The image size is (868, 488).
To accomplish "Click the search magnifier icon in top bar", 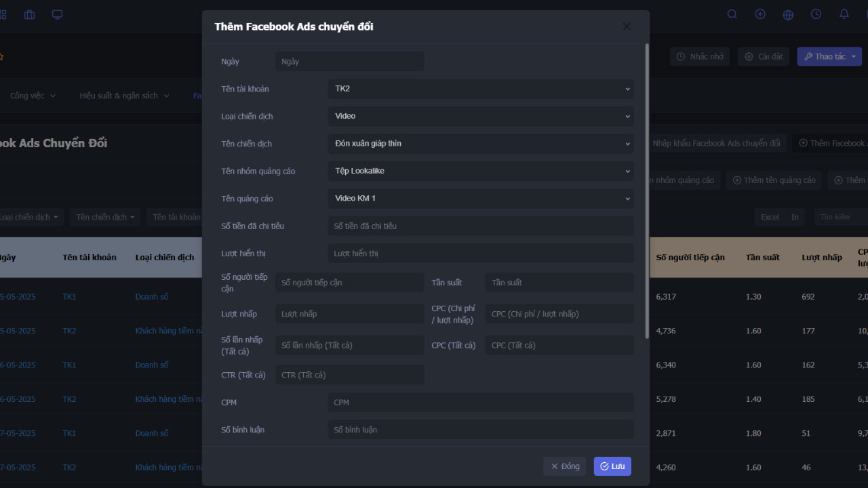I will [x=732, y=14].
